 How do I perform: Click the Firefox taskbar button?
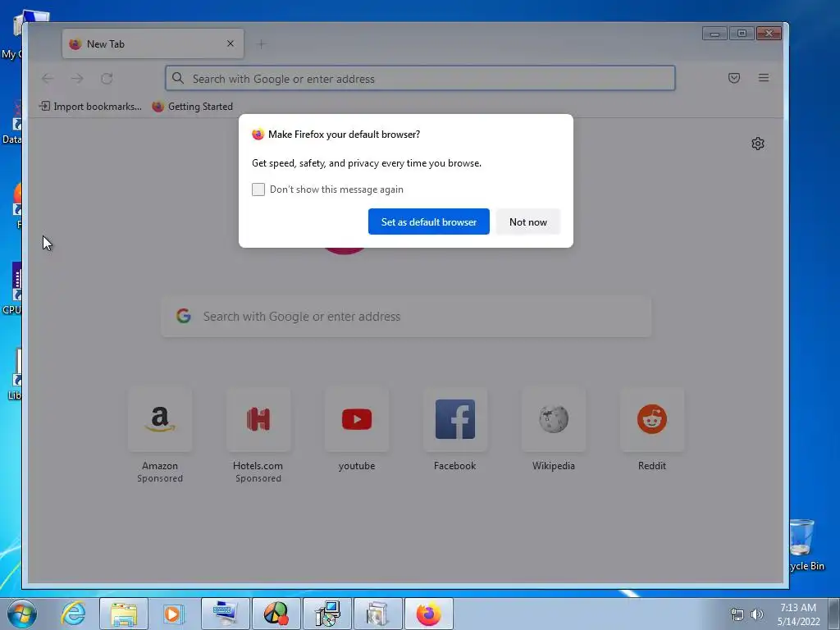coord(429,614)
